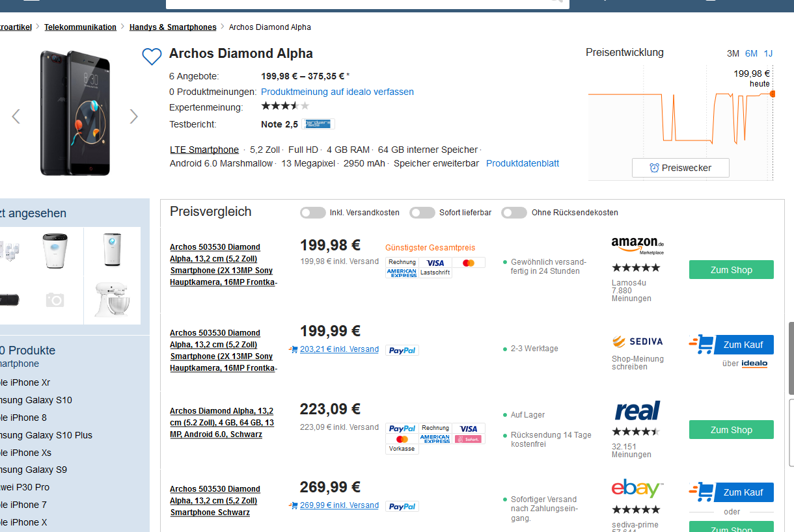
Task: Click today's price point on chart
Action: tap(773, 94)
